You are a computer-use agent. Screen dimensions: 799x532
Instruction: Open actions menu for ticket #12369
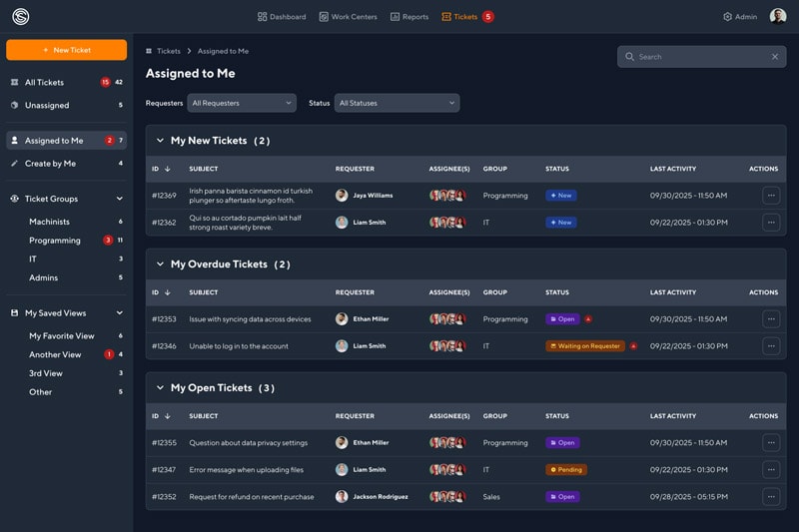click(x=771, y=196)
